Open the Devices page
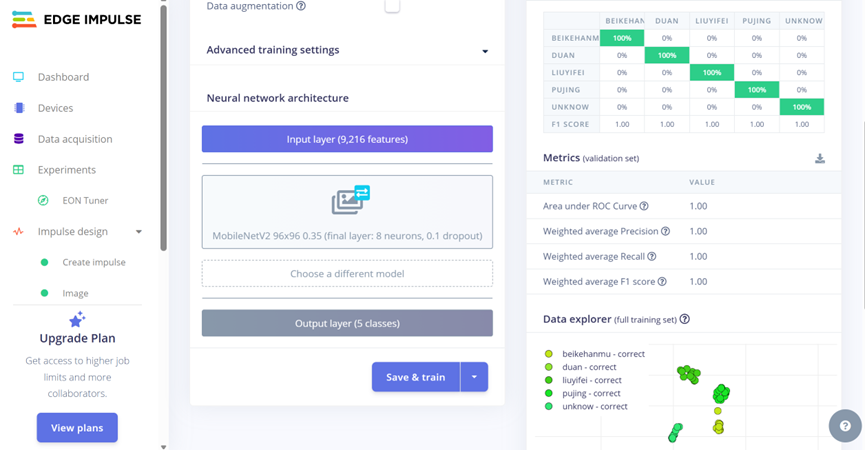Screen dimensions: 865x450 pos(55,108)
